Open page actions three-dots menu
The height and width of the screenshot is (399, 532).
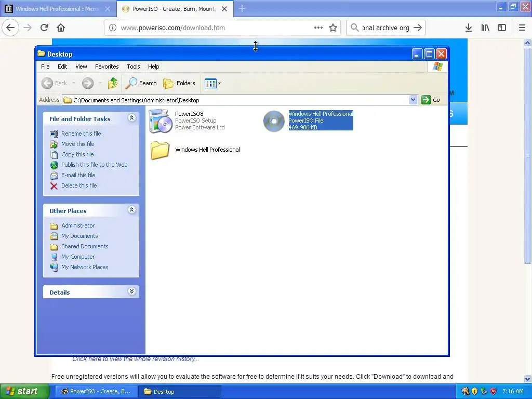pyautogui.click(x=318, y=28)
